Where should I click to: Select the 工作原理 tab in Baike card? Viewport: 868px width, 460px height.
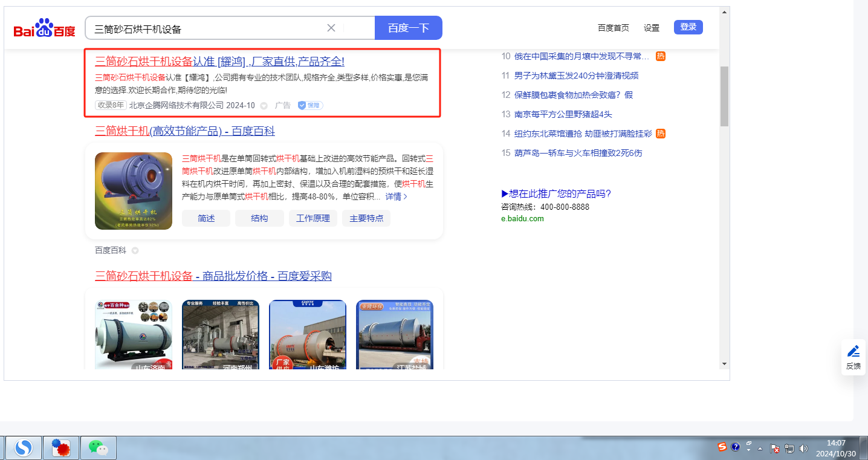coord(313,218)
